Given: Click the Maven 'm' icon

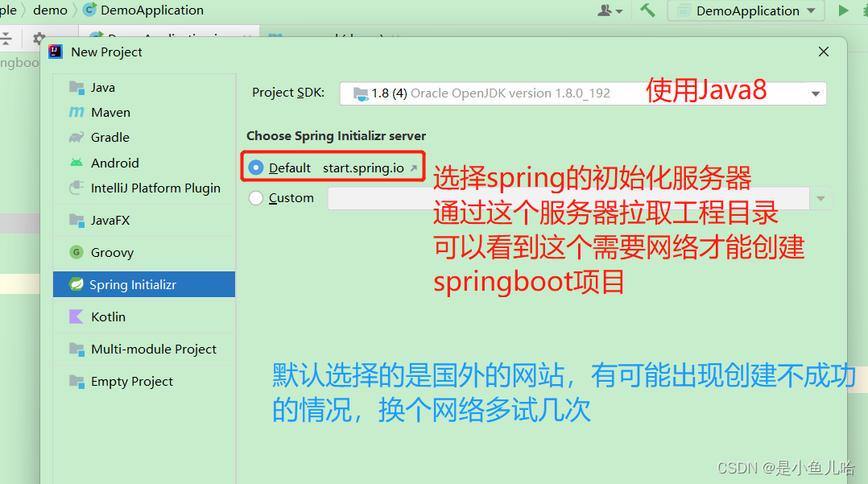Looking at the screenshot, I should click(76, 113).
